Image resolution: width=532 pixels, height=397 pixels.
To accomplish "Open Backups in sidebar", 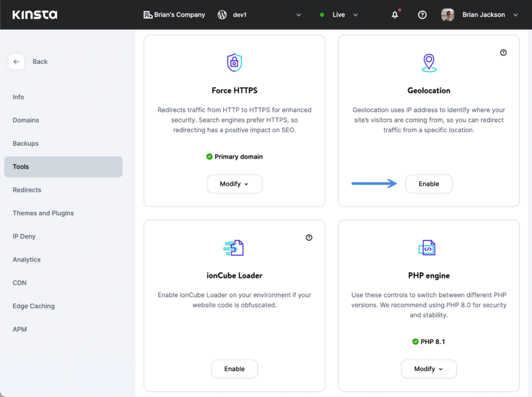I will pyautogui.click(x=25, y=143).
